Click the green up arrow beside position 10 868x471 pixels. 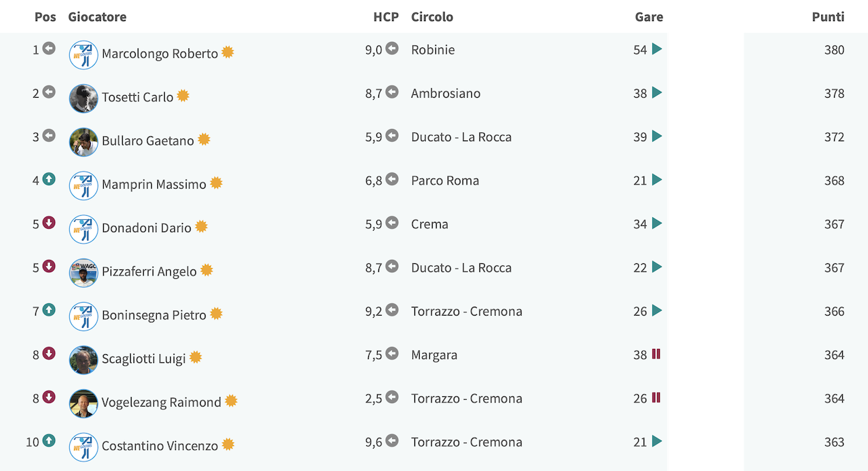click(49, 440)
